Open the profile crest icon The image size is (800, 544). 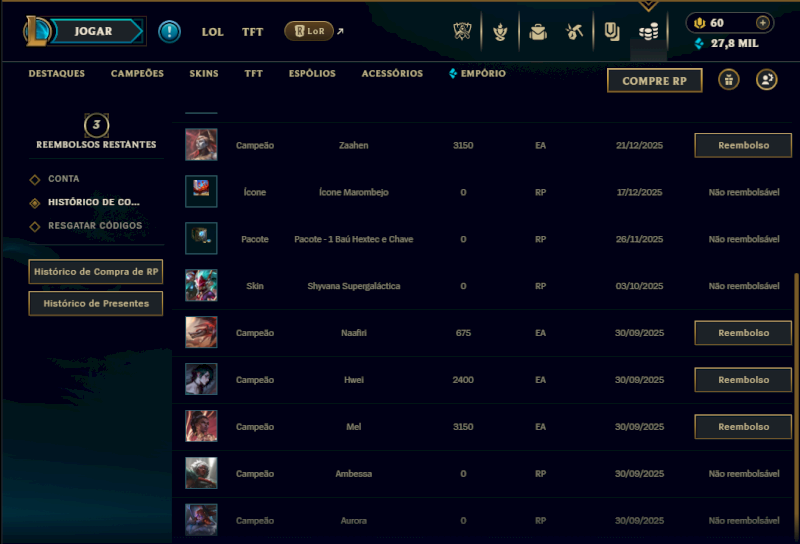(500, 32)
